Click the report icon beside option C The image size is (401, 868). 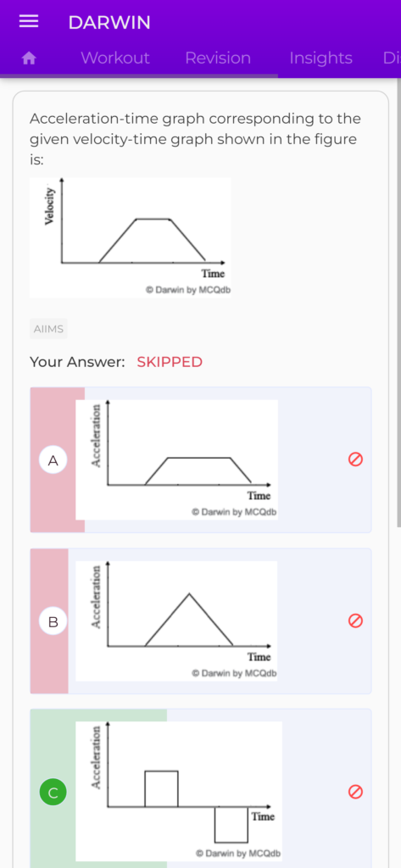(355, 793)
